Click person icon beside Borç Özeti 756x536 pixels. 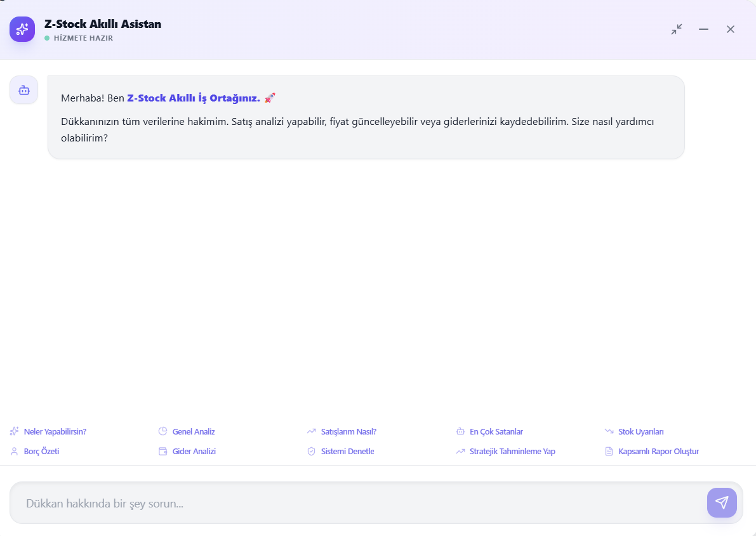coord(14,451)
